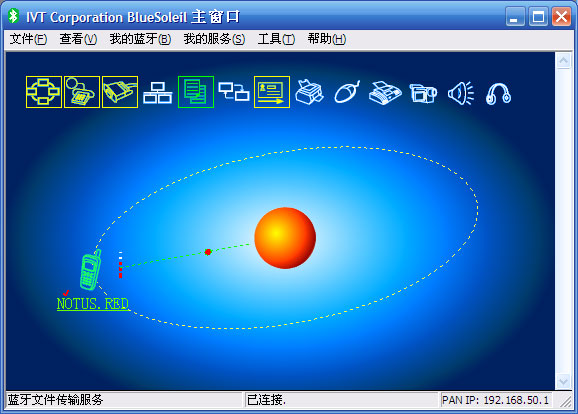Select the Personal Area Network service icon
This screenshot has height=414, width=578.
(x=44, y=92)
